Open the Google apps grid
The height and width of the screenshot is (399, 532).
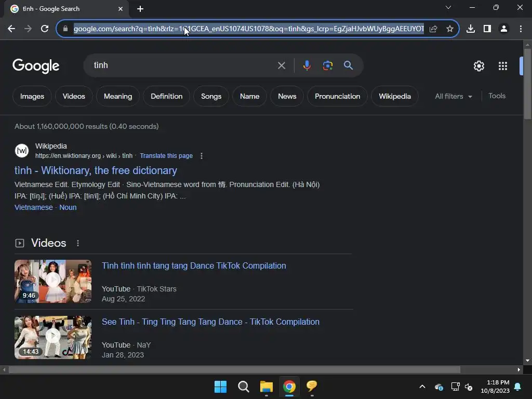(503, 66)
